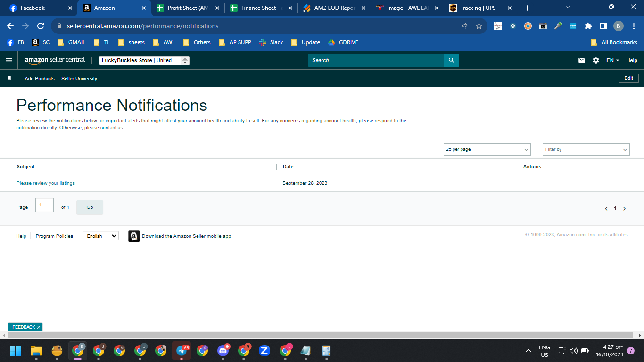This screenshot has height=362, width=644.
Task: Navigate back in the browser
Action: pos(10,26)
